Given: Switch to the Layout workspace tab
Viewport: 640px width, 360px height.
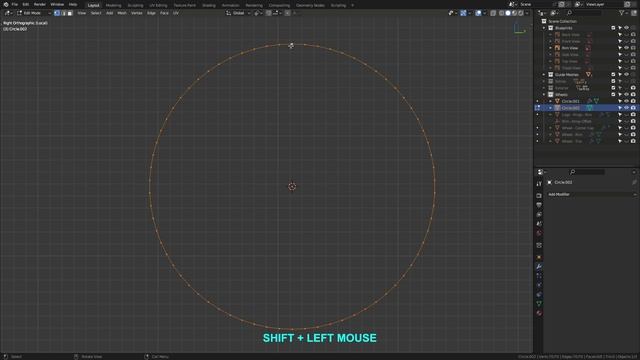Looking at the screenshot, I should (x=93, y=5).
